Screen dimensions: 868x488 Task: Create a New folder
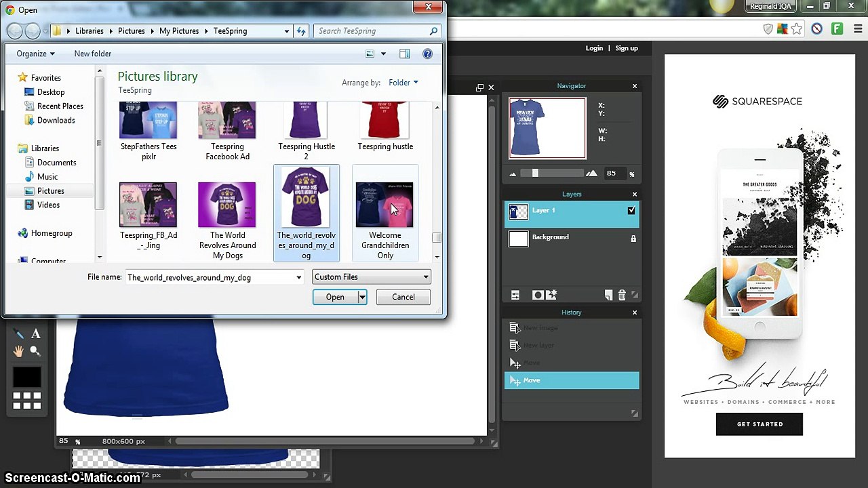click(x=93, y=54)
